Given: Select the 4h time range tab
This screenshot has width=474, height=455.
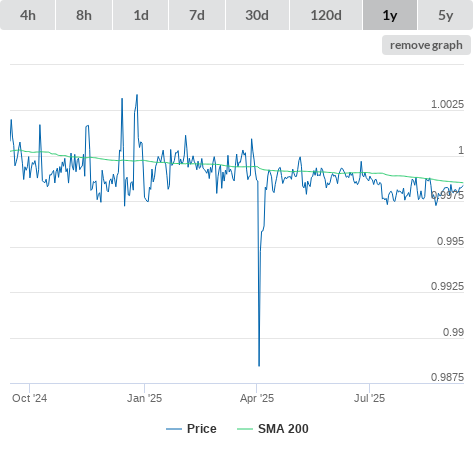Looking at the screenshot, I should coord(28,15).
